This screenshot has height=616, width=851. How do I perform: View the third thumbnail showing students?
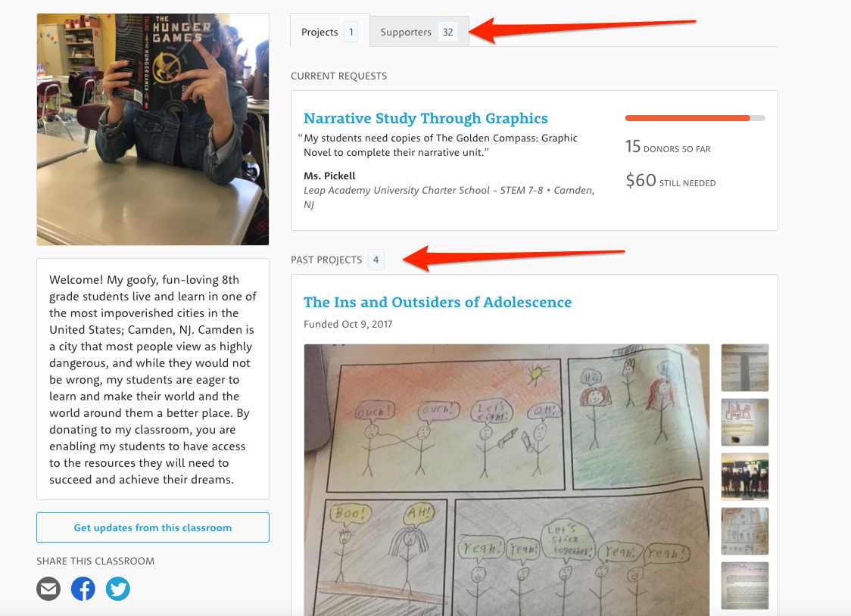[x=745, y=477]
